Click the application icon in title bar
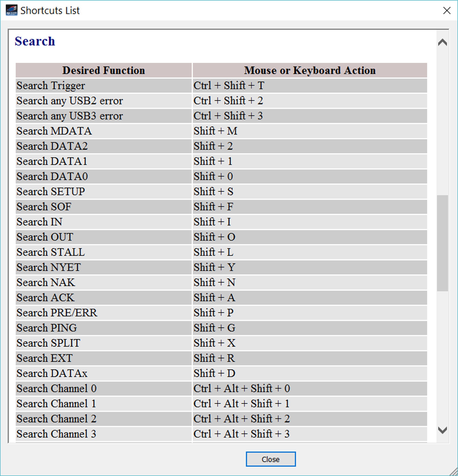 pos(11,10)
